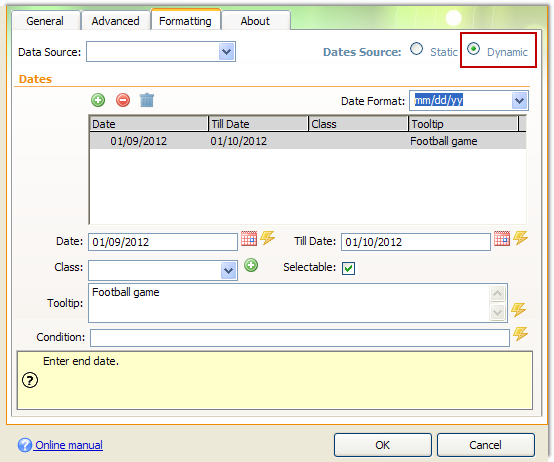This screenshot has height=462, width=554.
Task: Open the Date Format dropdown
Action: point(519,101)
